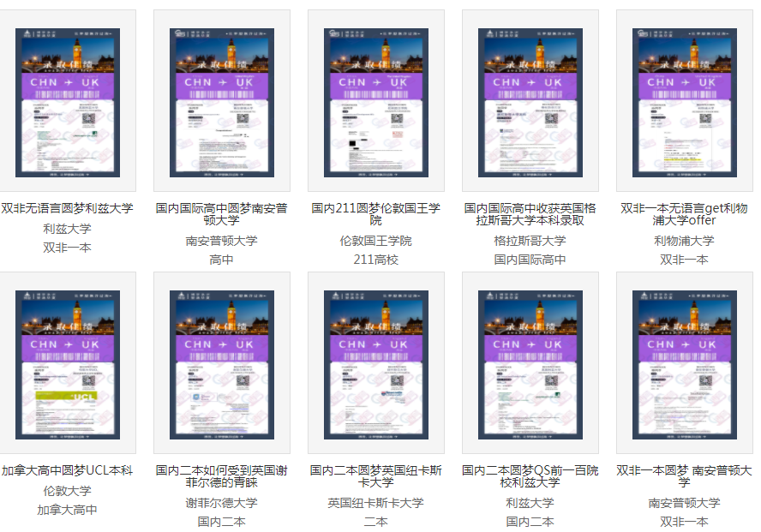Select the 加拿大高中 background label
Viewport: 761px width, 532px height.
coord(67,511)
